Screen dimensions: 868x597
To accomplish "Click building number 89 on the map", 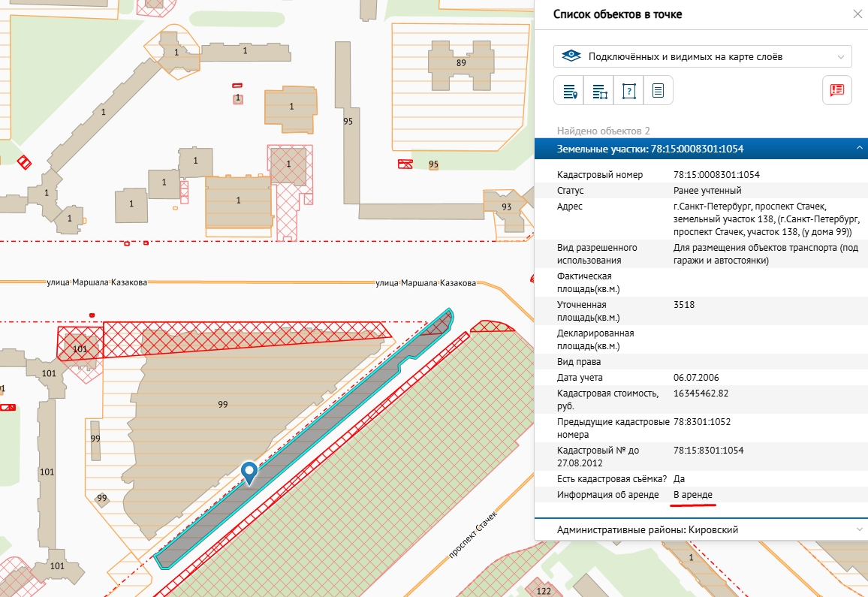I will [x=461, y=63].
